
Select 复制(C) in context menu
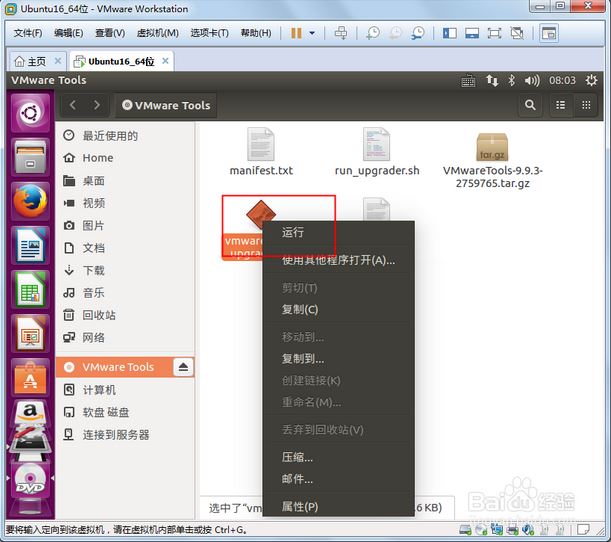(338, 309)
